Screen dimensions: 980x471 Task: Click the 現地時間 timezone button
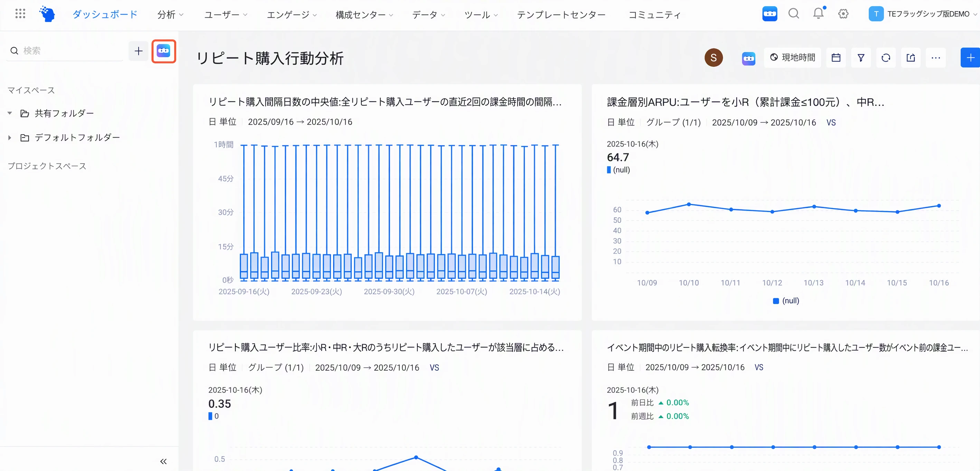792,58
